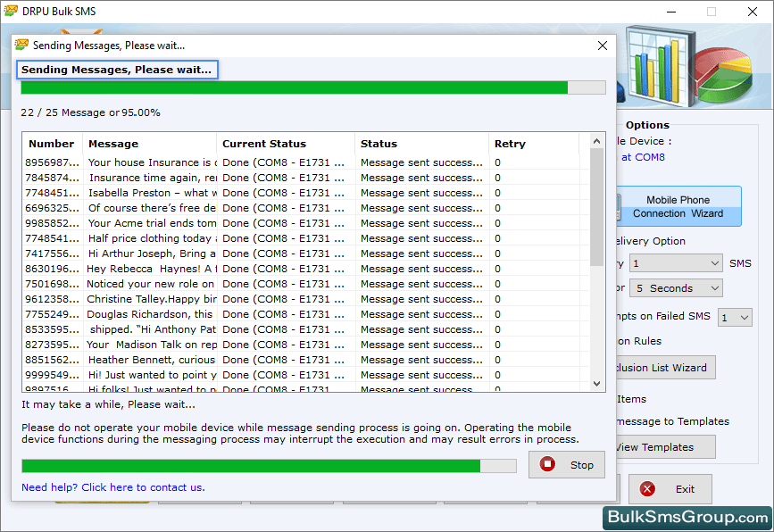Minimize the DRPU Bulk SMS window
The width and height of the screenshot is (774, 532).
pyautogui.click(x=671, y=12)
